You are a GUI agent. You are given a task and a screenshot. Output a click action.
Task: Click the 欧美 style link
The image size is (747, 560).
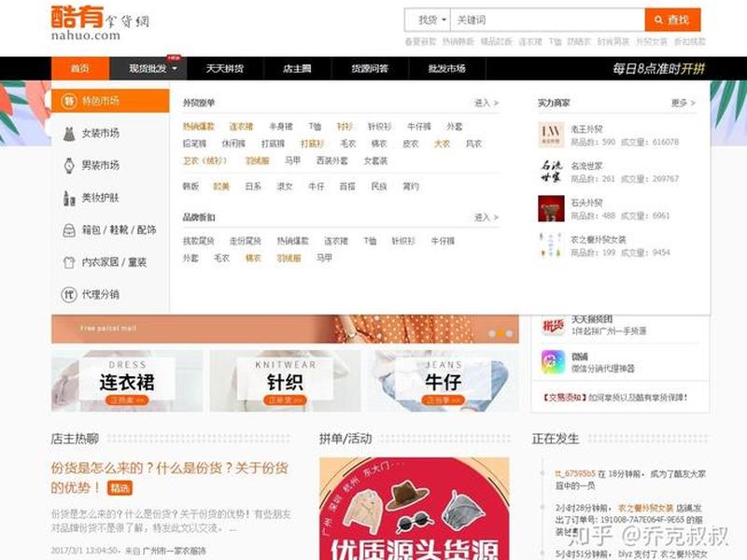[x=221, y=187]
